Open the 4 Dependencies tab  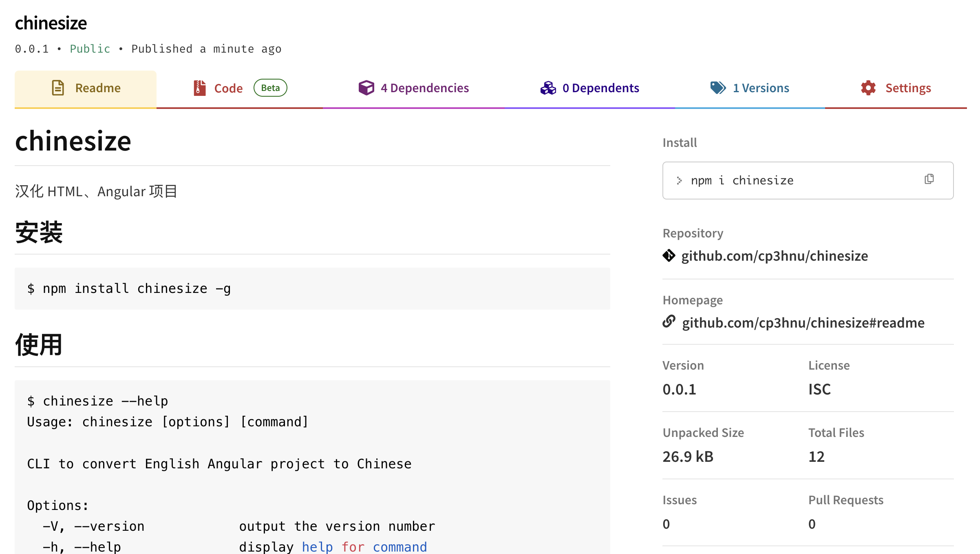pos(413,89)
